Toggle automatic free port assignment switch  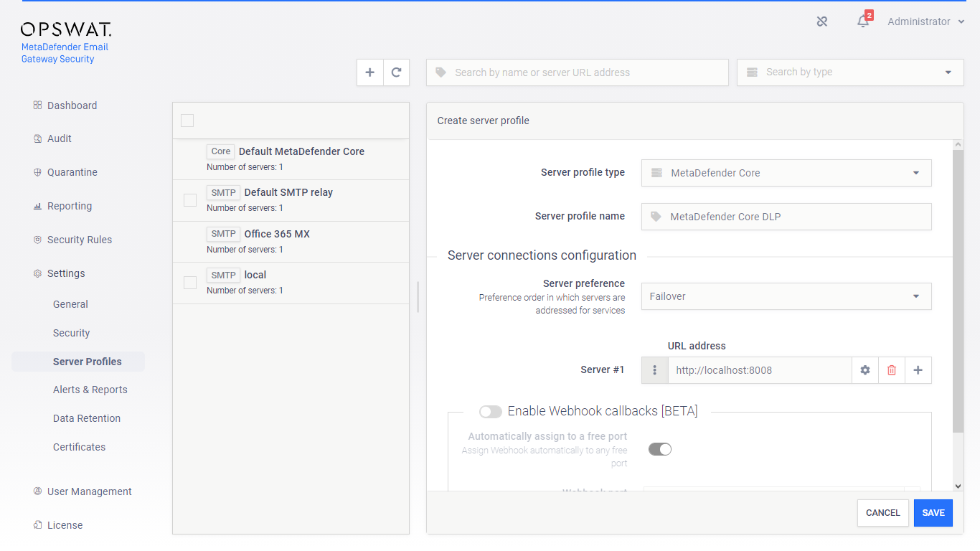click(660, 449)
